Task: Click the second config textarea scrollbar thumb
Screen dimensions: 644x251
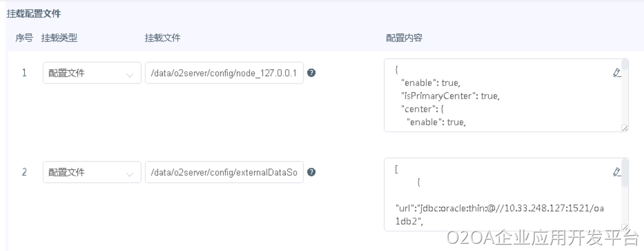Action: click(x=625, y=174)
